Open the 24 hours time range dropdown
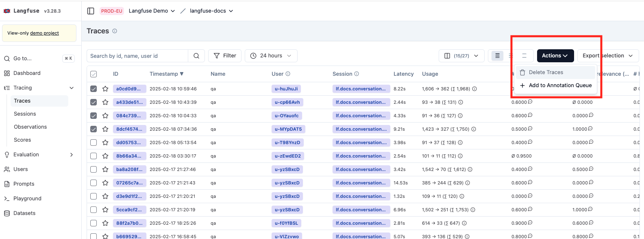 click(271, 56)
